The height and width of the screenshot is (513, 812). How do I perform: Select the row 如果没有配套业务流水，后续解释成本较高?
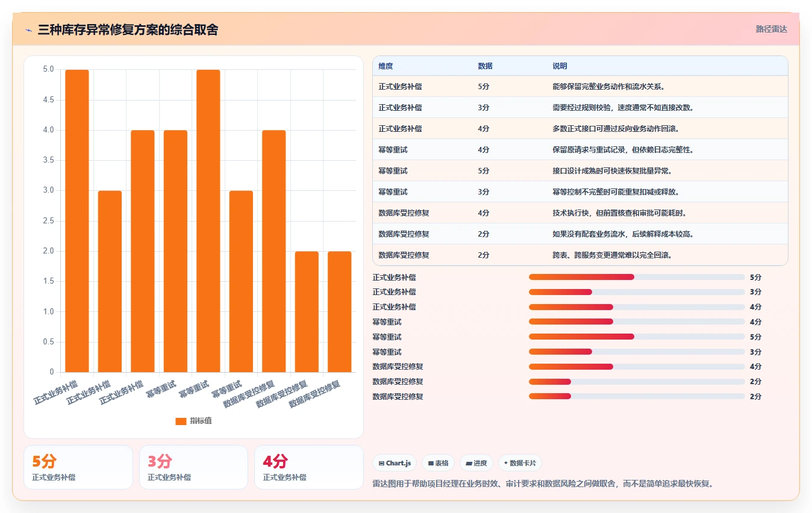pyautogui.click(x=580, y=234)
